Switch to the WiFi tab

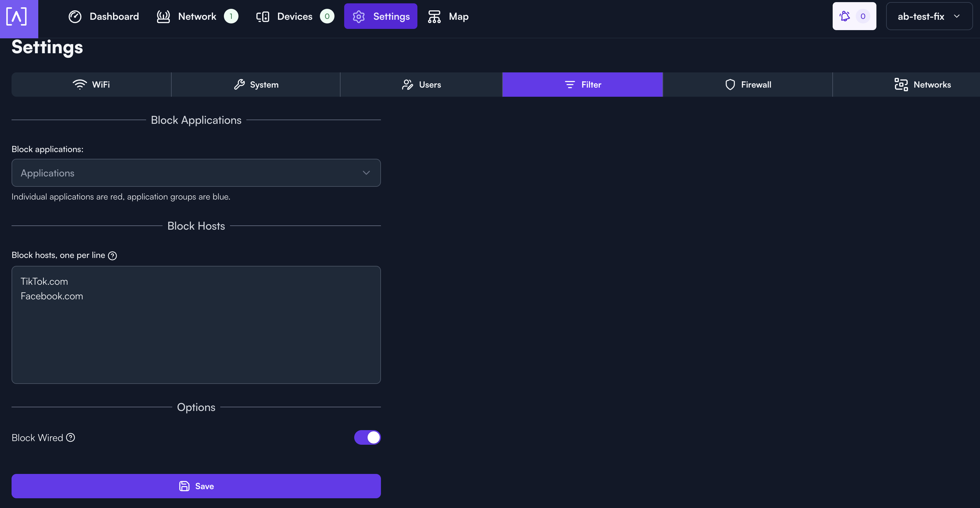click(x=91, y=85)
